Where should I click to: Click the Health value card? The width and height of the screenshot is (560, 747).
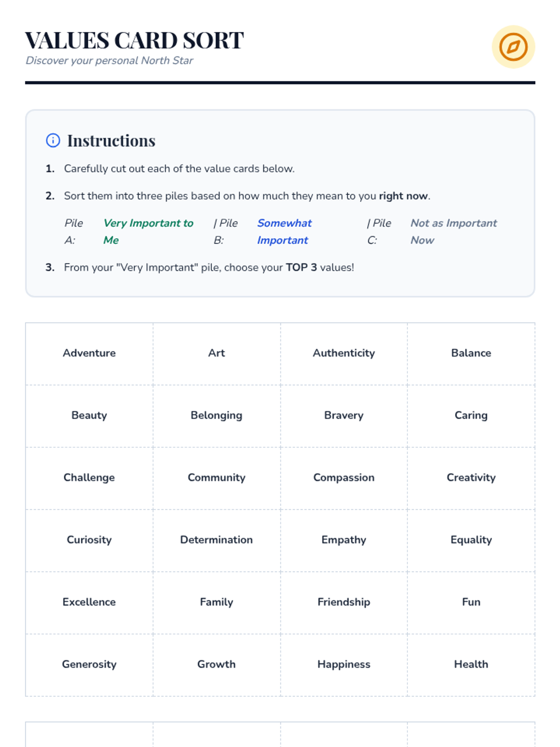tap(471, 664)
